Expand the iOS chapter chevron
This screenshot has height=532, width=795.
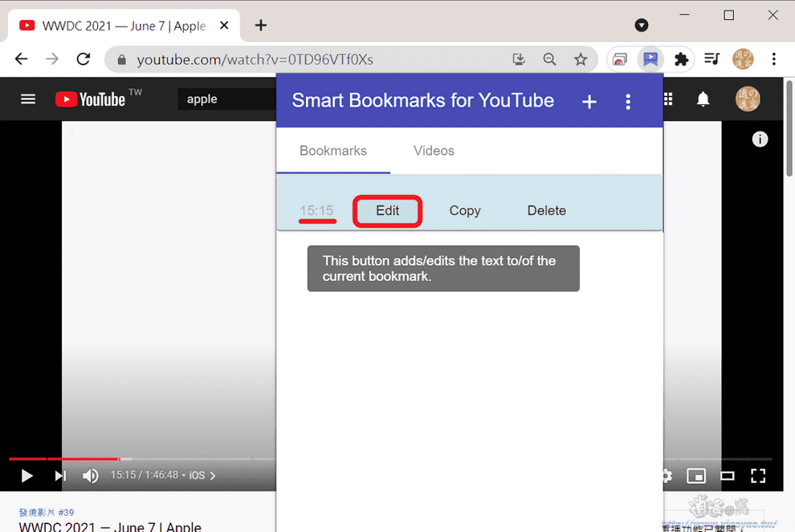click(212, 475)
